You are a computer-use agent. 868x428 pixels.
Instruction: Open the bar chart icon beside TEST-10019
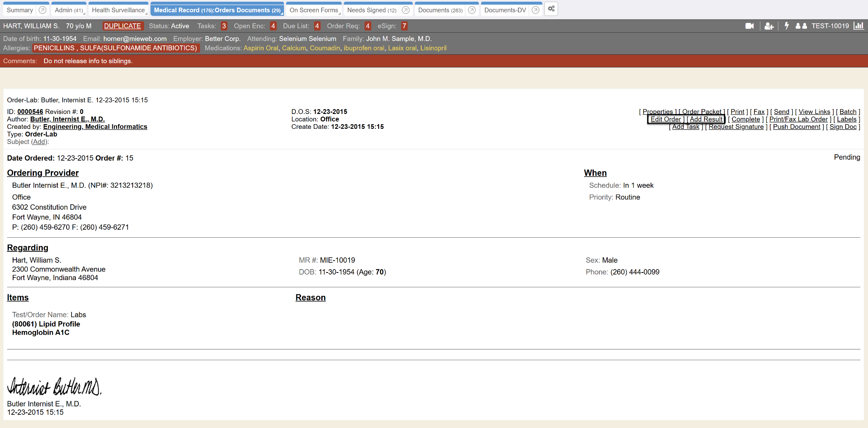(859, 26)
